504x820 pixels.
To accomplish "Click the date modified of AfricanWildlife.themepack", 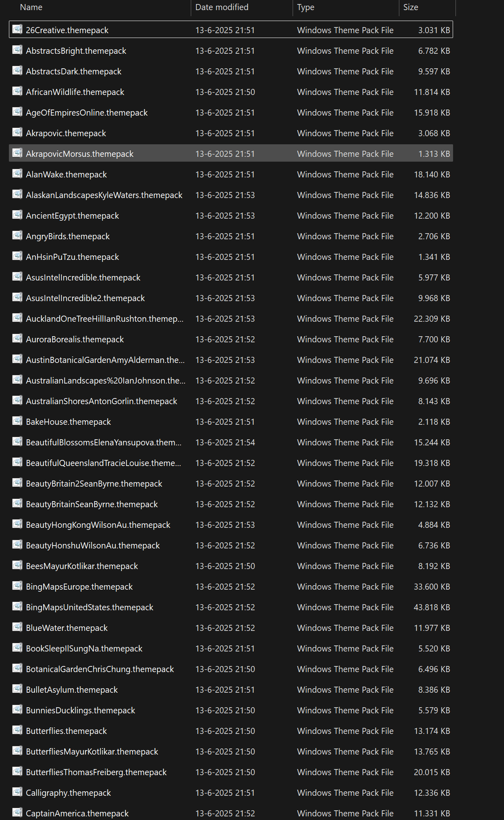I will pyautogui.click(x=225, y=92).
